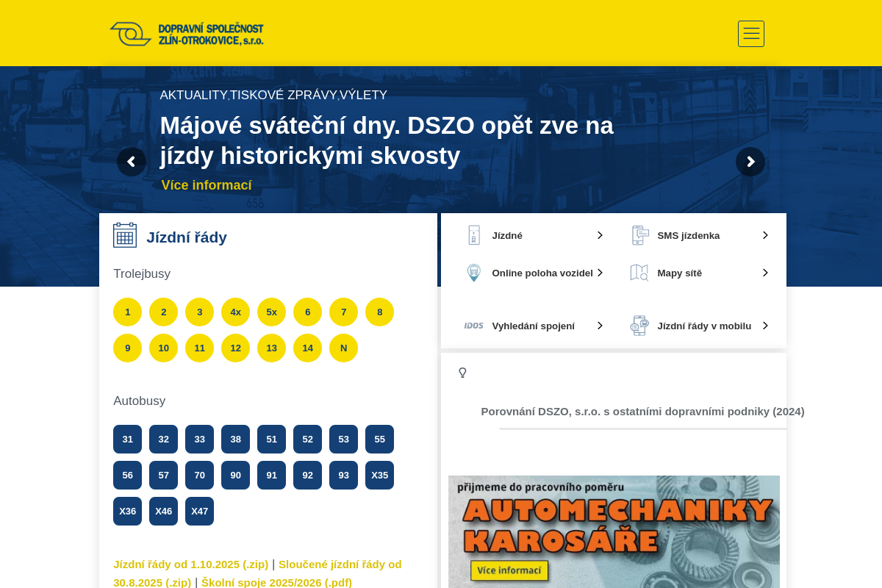This screenshot has width=882, height=588.
Task: Open the Jízdní řády v mobilu link
Action: tap(704, 326)
